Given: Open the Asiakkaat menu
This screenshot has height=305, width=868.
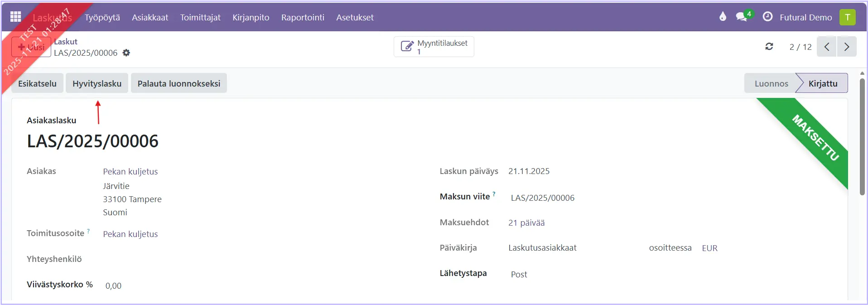Looking at the screenshot, I should click(150, 17).
